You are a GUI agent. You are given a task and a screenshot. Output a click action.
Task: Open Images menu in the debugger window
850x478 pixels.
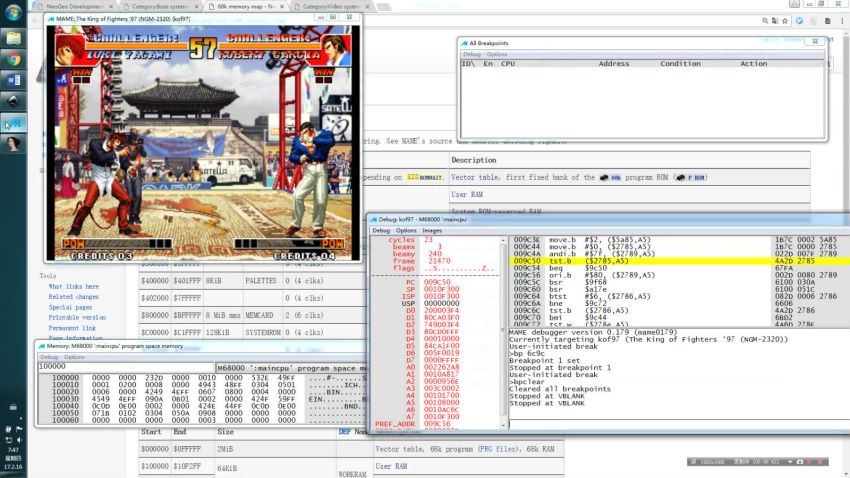click(x=432, y=230)
